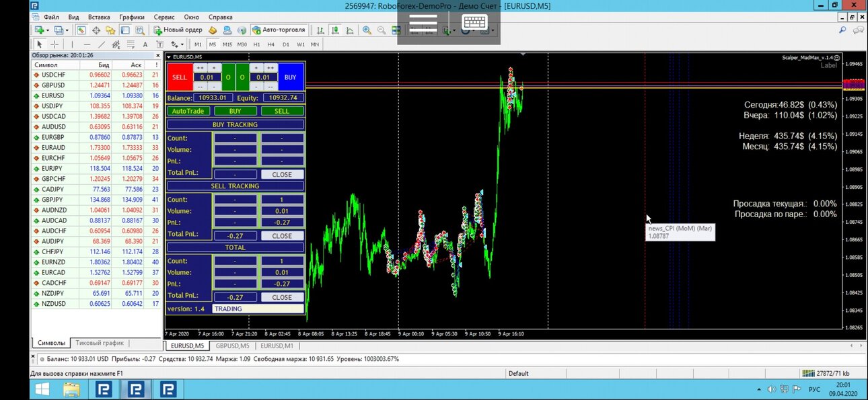
Task: Switch to the GBPUSD,M5 chart tab
Action: [231, 346]
